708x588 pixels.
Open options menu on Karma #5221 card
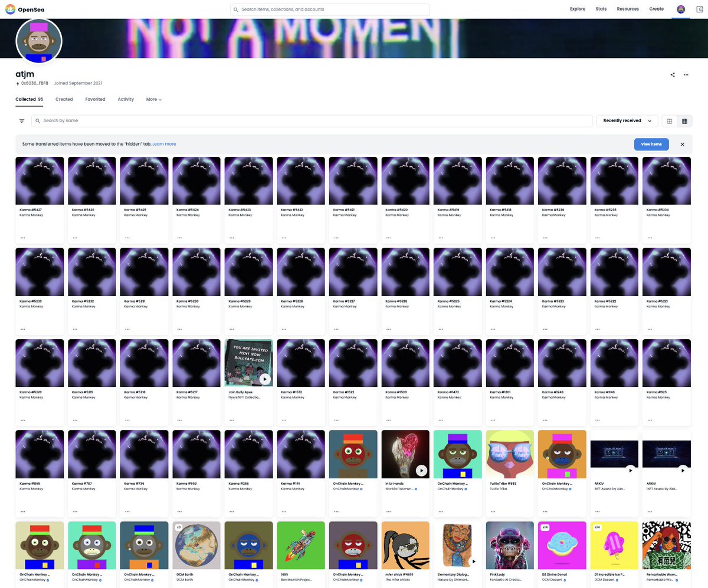650,329
